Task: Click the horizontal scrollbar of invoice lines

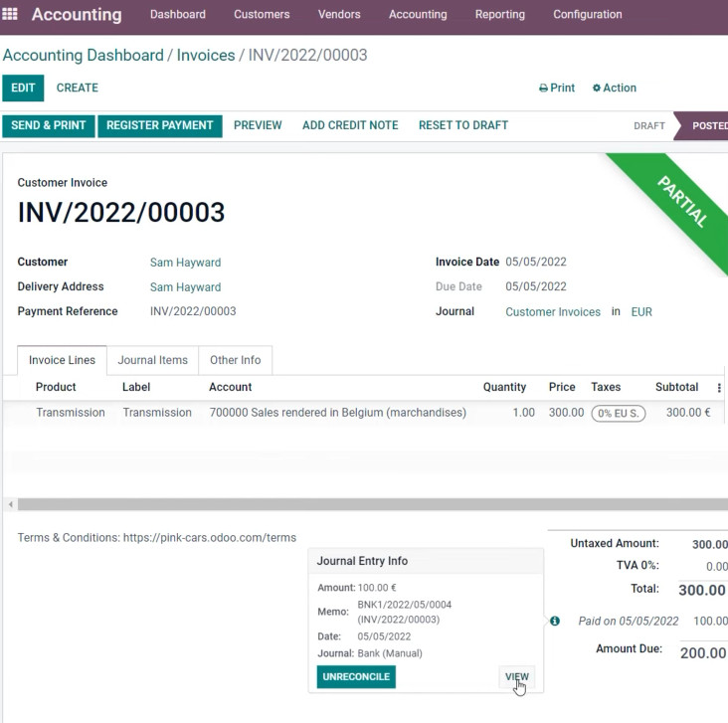Action: tap(373, 504)
